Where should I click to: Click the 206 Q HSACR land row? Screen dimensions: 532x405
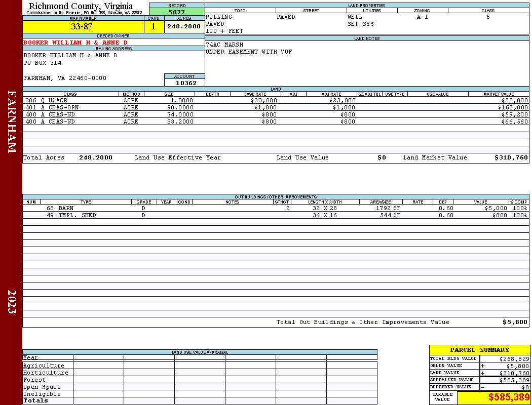276,100
